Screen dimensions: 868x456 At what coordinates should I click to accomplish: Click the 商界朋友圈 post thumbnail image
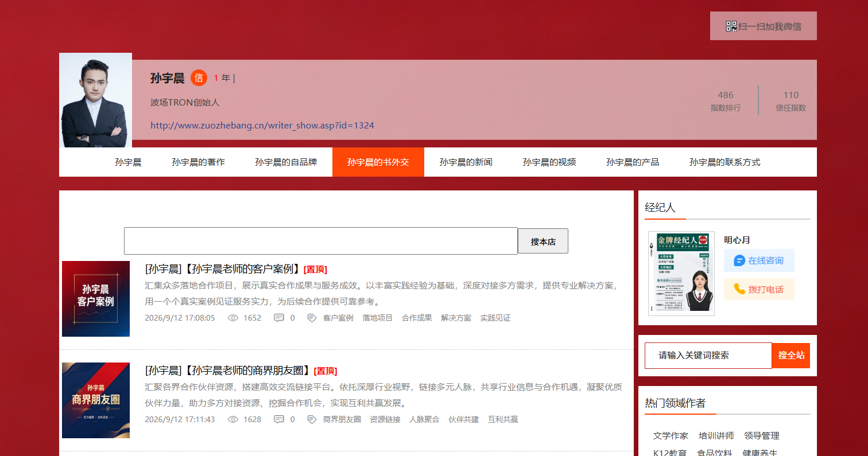click(96, 400)
